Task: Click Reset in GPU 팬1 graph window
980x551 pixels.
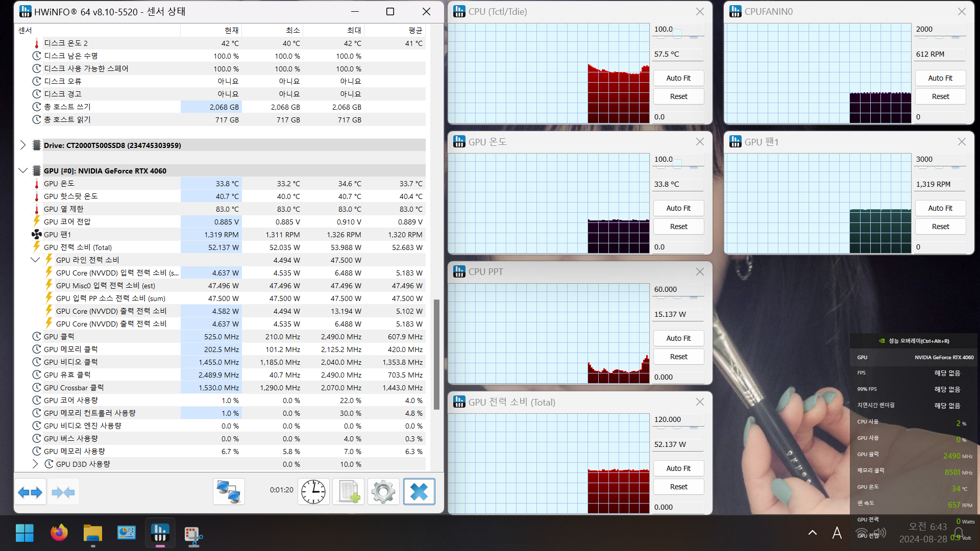Action: click(x=940, y=227)
